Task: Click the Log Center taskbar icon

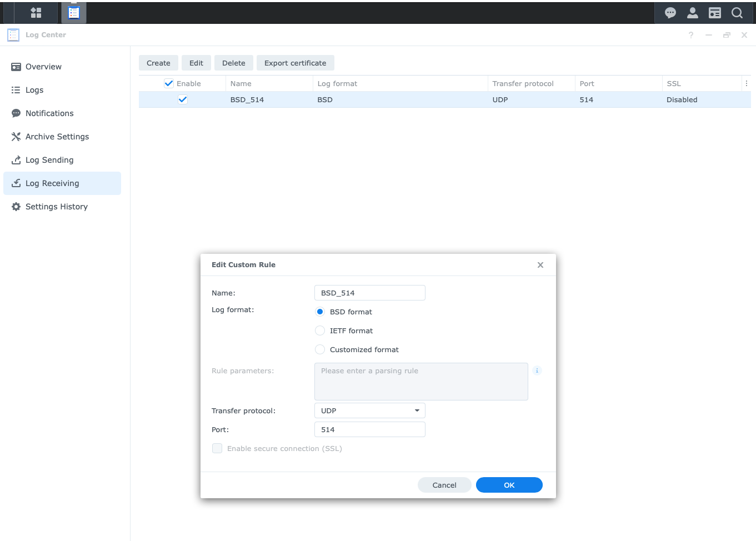Action: click(74, 13)
